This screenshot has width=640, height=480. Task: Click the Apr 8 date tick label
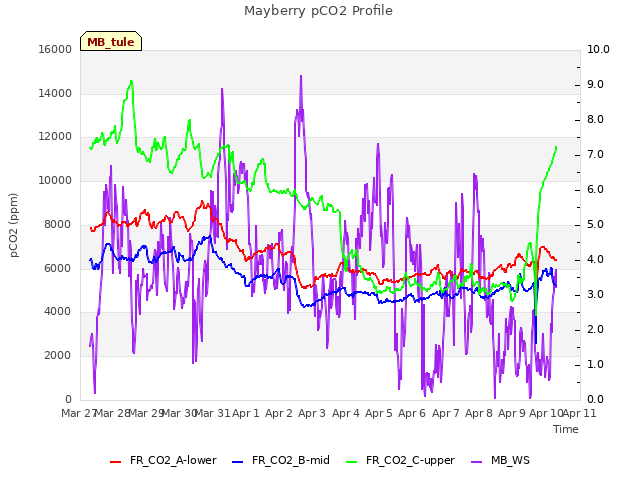(479, 413)
